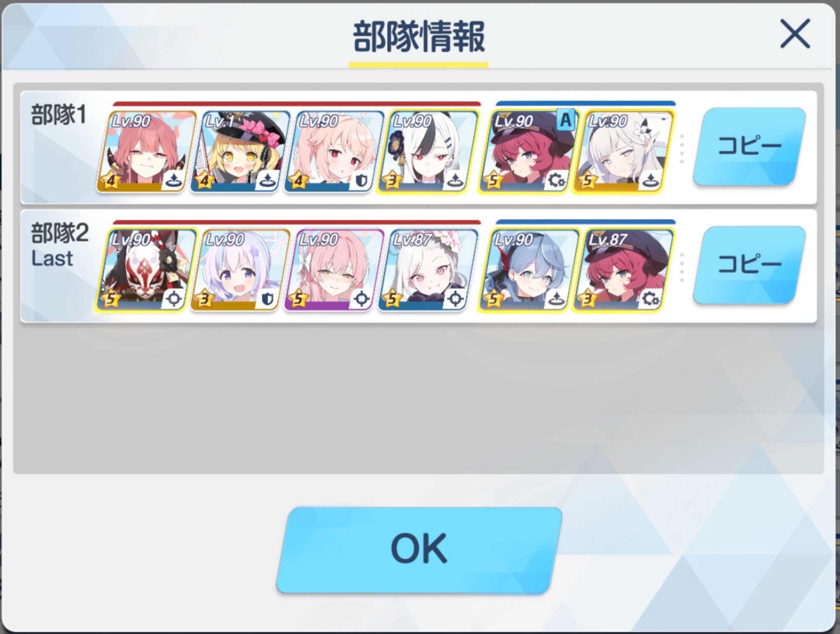The image size is (840, 634).
Task: Select the white and black haired 3-star character
Action: [428, 151]
